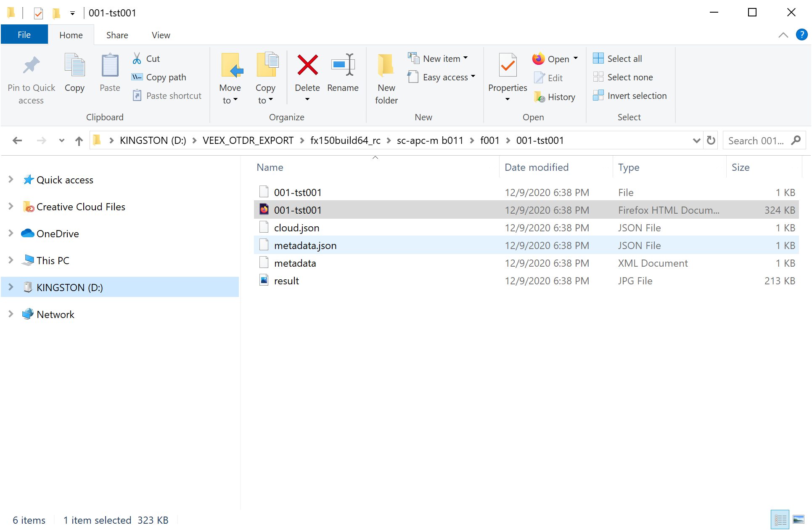Click the Cut scissors icon
Viewport: 812px width, 530px height.
coord(137,58)
